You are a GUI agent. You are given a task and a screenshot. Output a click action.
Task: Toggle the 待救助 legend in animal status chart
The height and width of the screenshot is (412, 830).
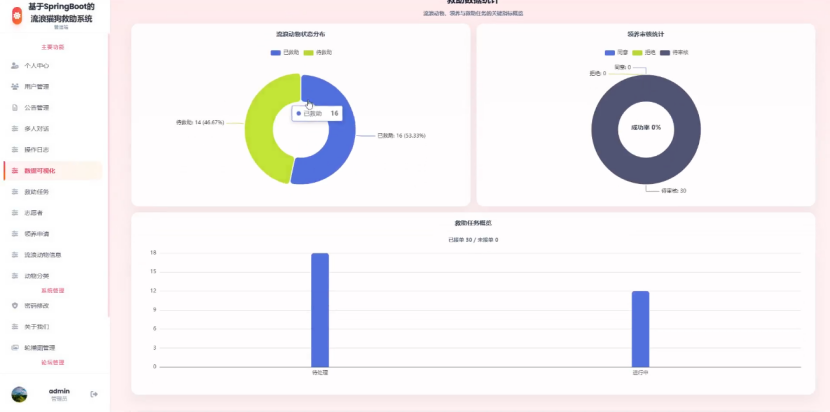click(318, 53)
